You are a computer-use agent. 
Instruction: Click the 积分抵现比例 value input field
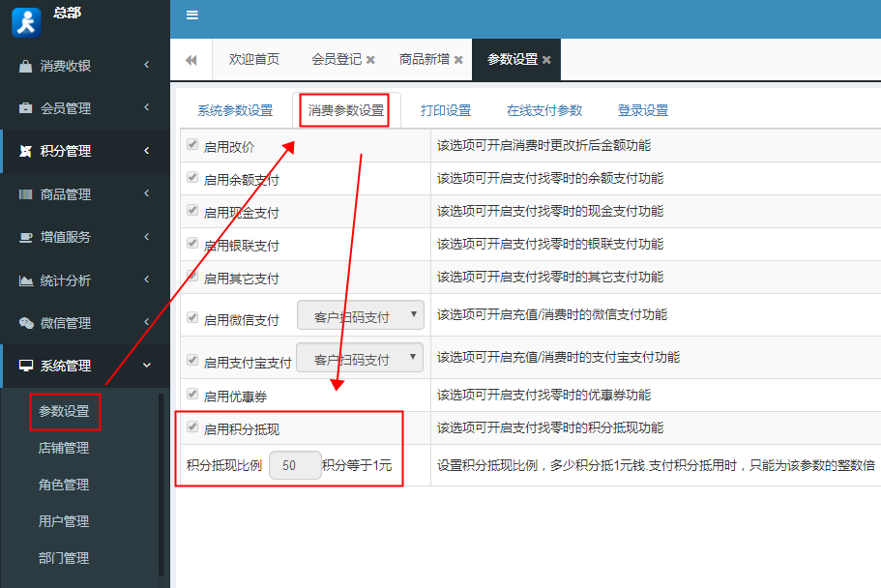point(295,465)
